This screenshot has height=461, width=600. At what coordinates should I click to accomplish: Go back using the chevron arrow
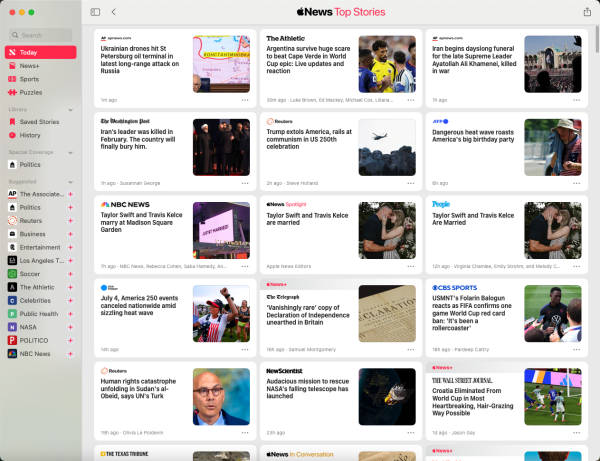[x=114, y=12]
